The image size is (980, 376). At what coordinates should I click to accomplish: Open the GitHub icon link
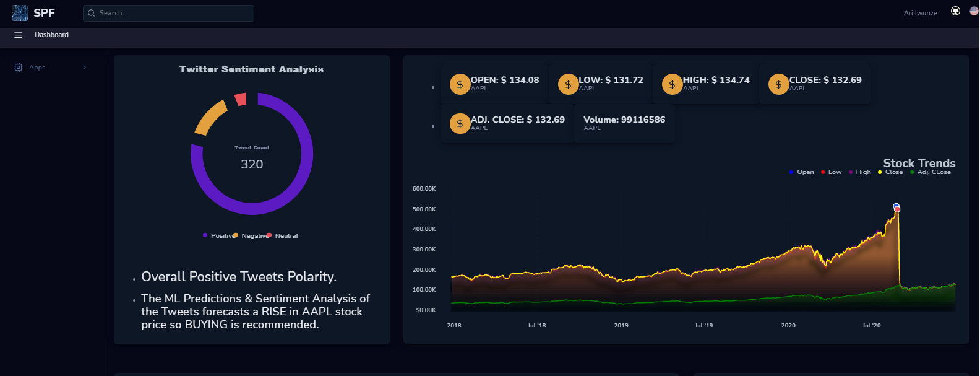(955, 11)
